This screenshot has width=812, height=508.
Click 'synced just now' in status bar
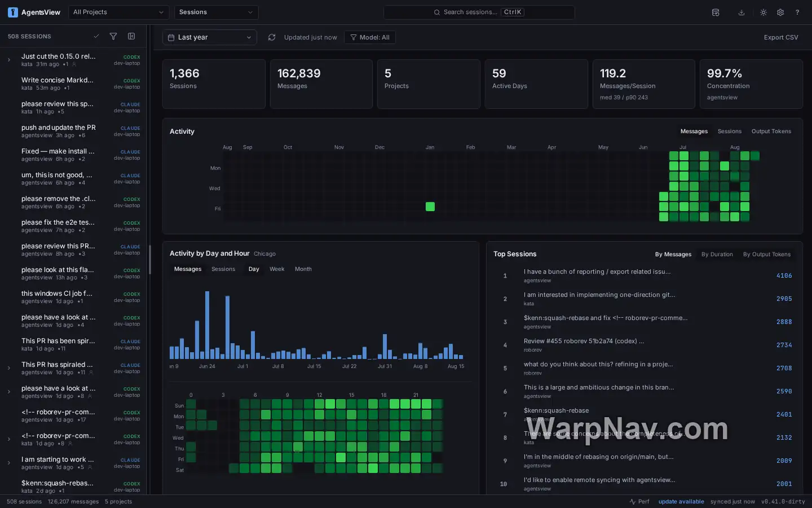pyautogui.click(x=732, y=501)
